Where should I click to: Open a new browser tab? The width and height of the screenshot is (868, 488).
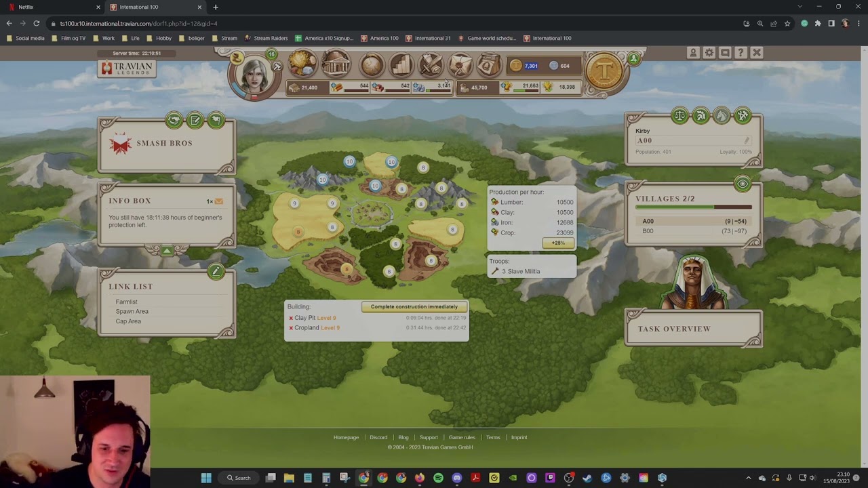coord(216,7)
